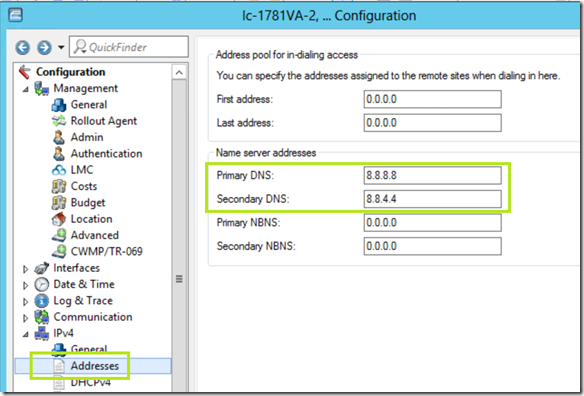The width and height of the screenshot is (584, 396).
Task: Click the General icon under Management
Action: 59,105
